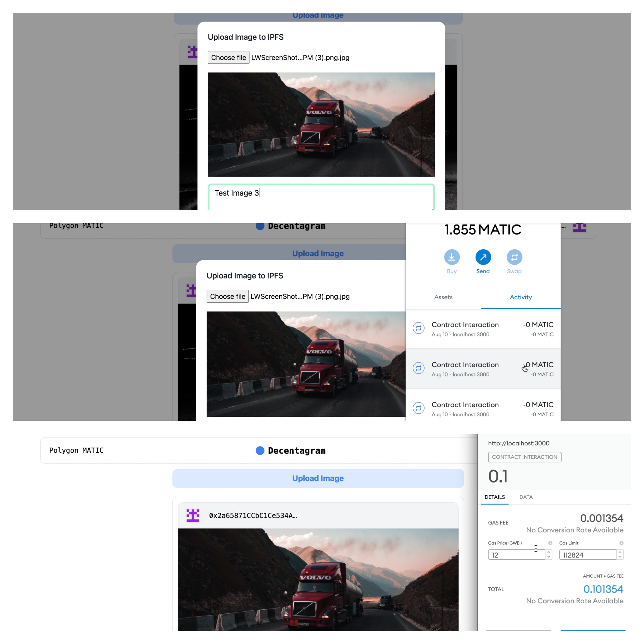Click the purple identicon beside address 0x2a65871C

coord(193,515)
